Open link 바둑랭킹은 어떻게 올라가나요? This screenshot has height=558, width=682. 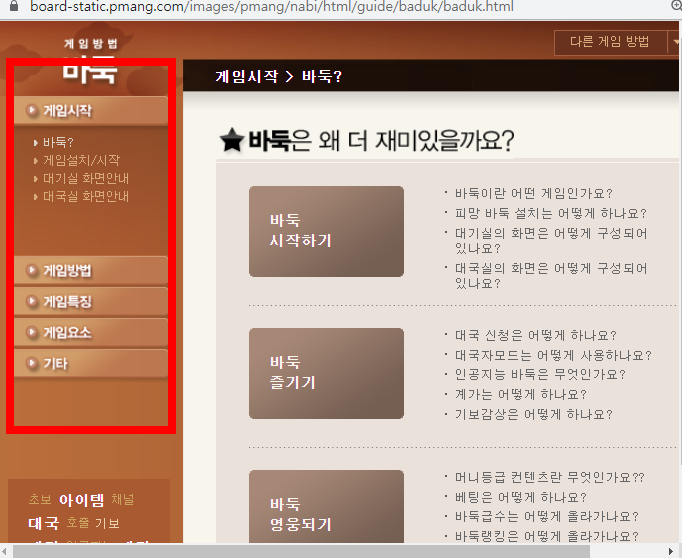click(x=546, y=536)
